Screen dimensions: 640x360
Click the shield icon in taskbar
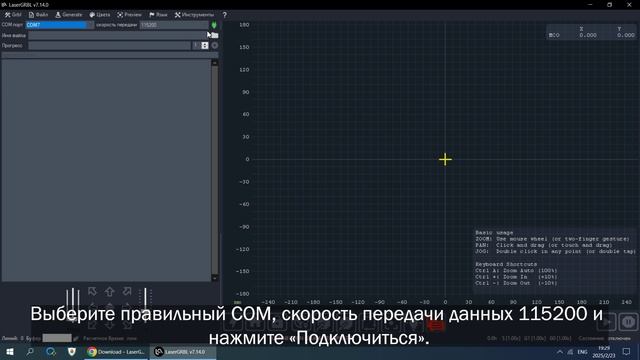coord(71,352)
